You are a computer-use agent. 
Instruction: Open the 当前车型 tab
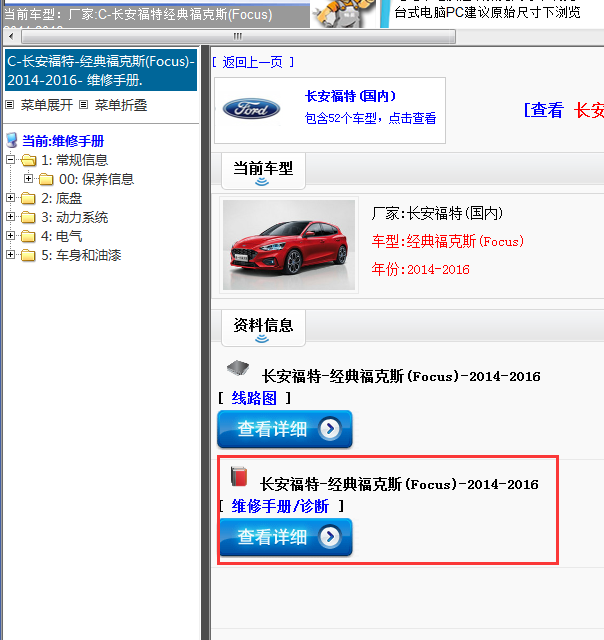point(263,171)
